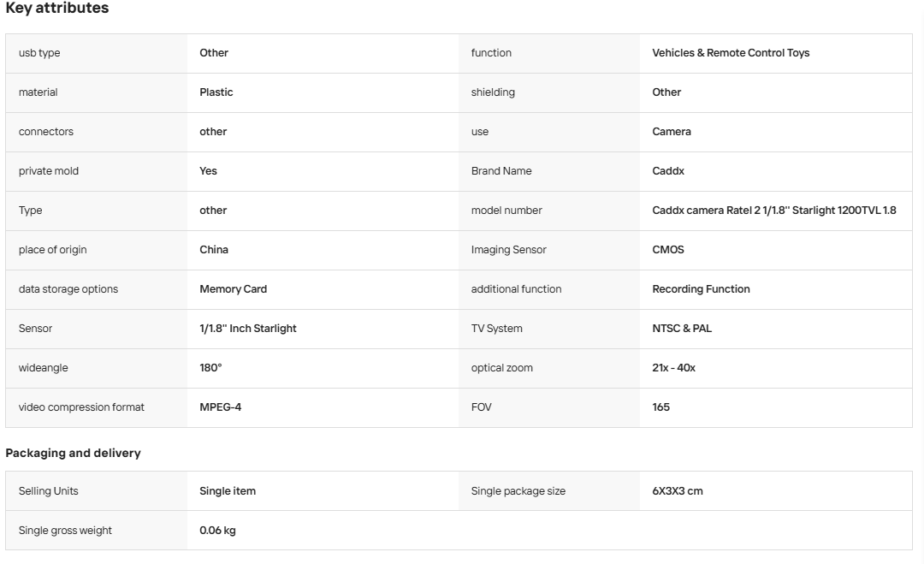Select the 0.06 kg gross weight value

point(217,531)
